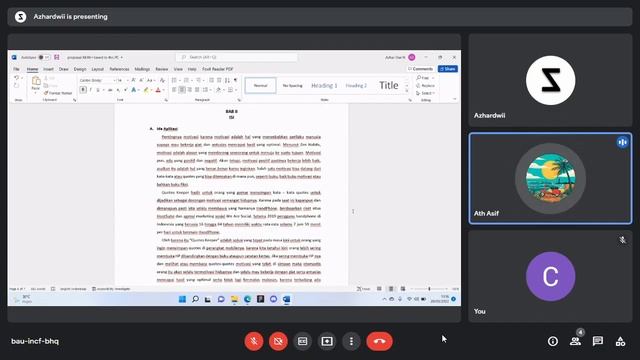This screenshot has height=360, width=640.
Task: Select the yellow text highlight color
Action: (x=146, y=90)
